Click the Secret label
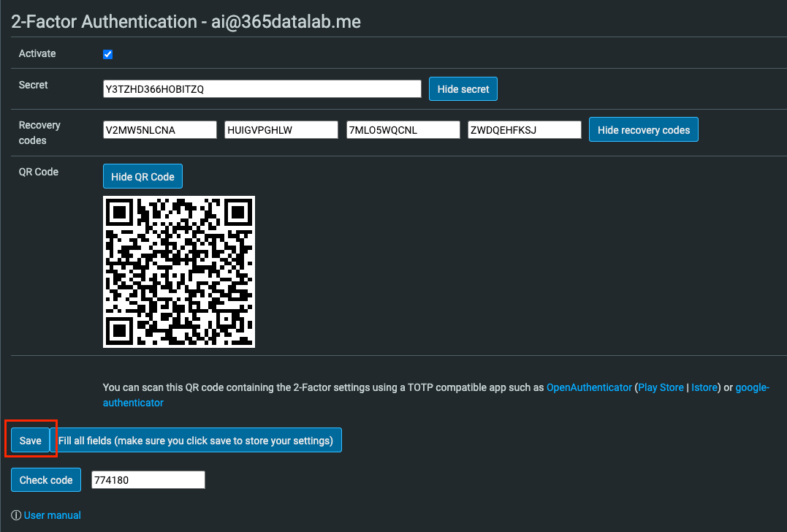Viewport: 787px width, 532px height. (x=33, y=85)
